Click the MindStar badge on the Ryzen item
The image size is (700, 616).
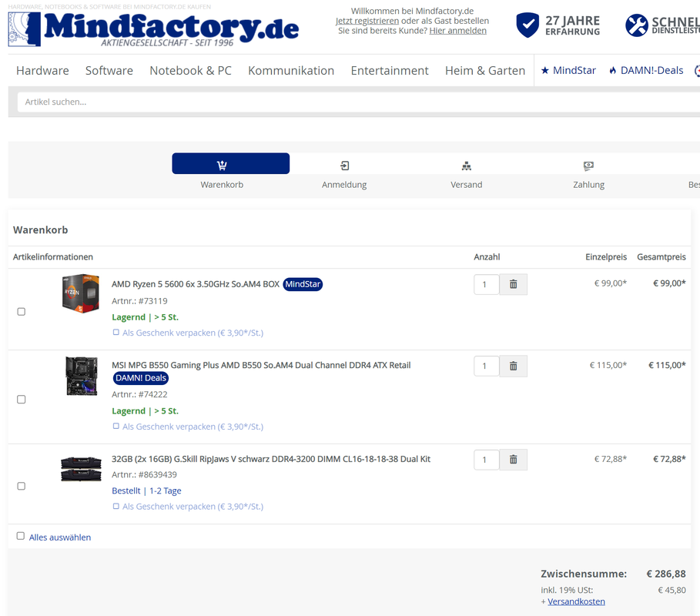tap(303, 284)
